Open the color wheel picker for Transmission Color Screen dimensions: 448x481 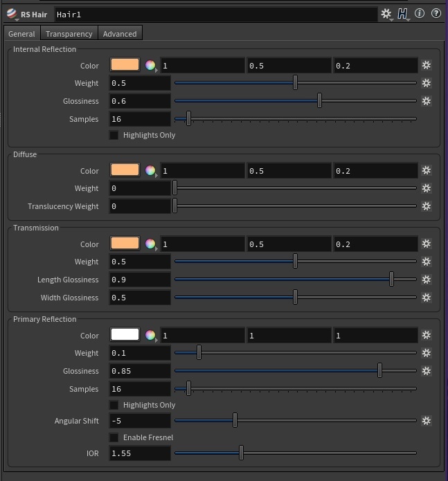[151, 244]
